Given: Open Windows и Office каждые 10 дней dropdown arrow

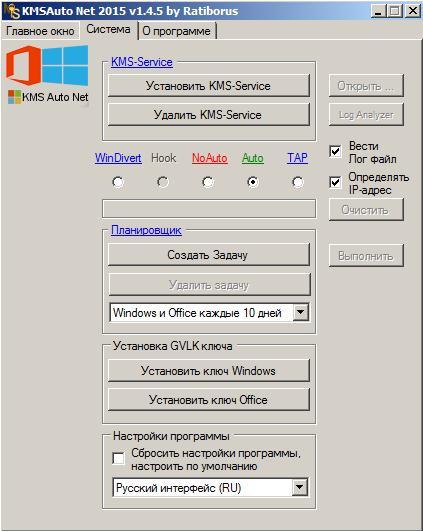Looking at the screenshot, I should coord(301,312).
